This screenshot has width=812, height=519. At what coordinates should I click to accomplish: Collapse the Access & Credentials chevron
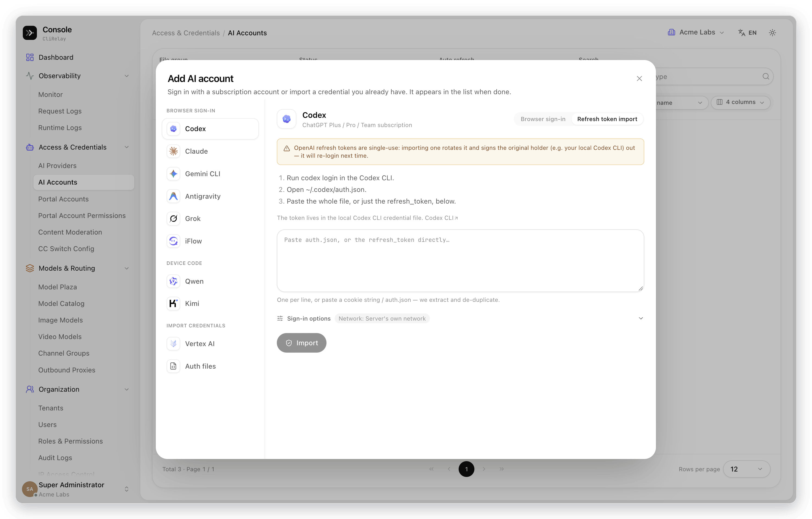point(126,147)
